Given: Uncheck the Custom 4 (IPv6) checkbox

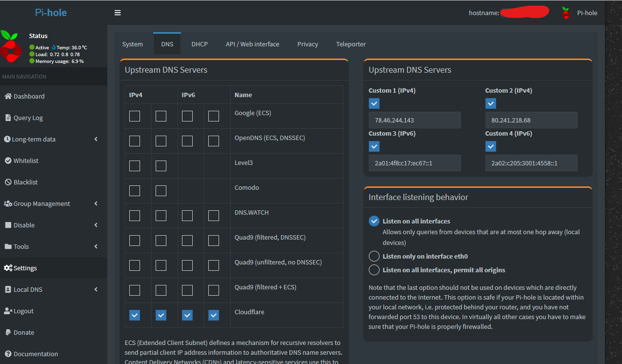Looking at the screenshot, I should [x=491, y=146].
